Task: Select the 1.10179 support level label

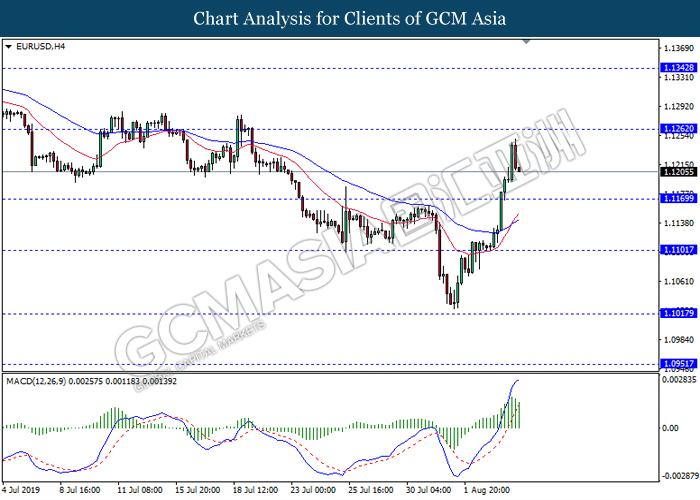Action: tap(679, 313)
